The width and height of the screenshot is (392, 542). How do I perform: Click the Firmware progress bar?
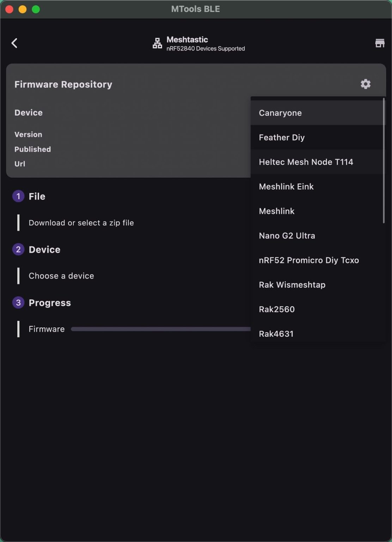pos(160,329)
